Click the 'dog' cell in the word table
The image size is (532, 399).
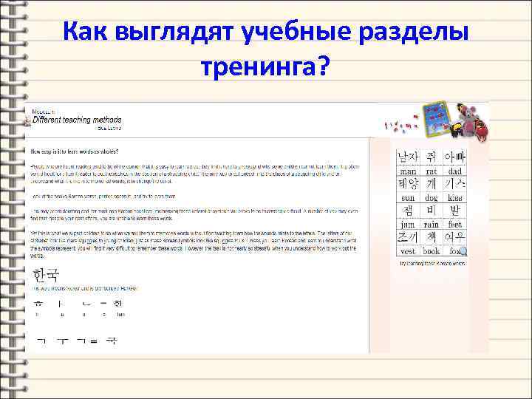click(432, 198)
